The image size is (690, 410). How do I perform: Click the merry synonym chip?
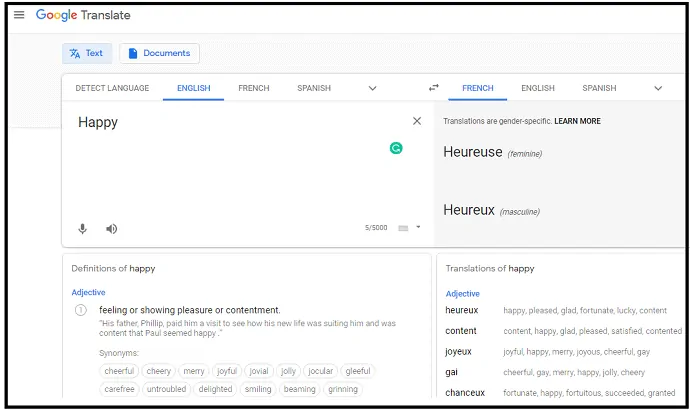(194, 371)
